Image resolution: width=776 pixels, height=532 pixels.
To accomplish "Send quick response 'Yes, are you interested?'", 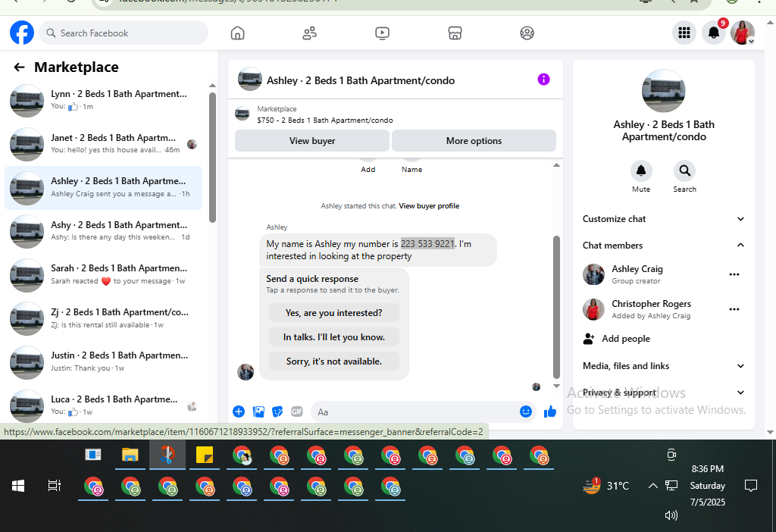I will point(334,313).
